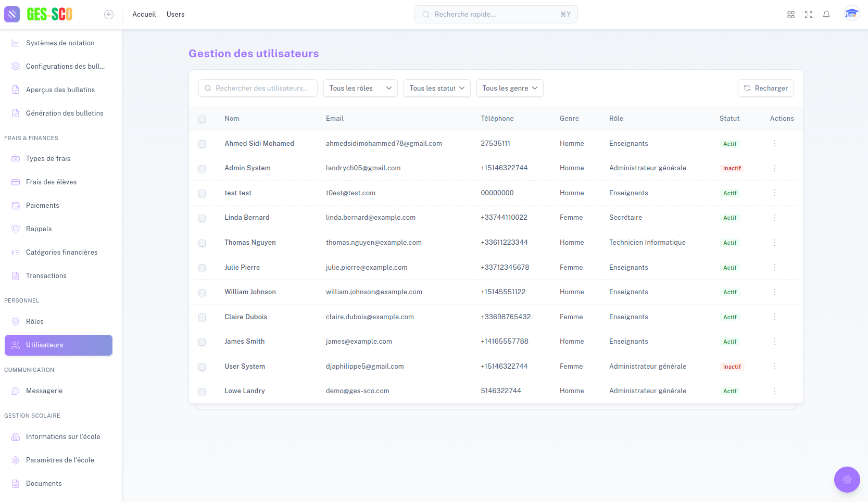868x502 pixels.
Task: Open the Messagerie panel
Action: [x=44, y=391]
